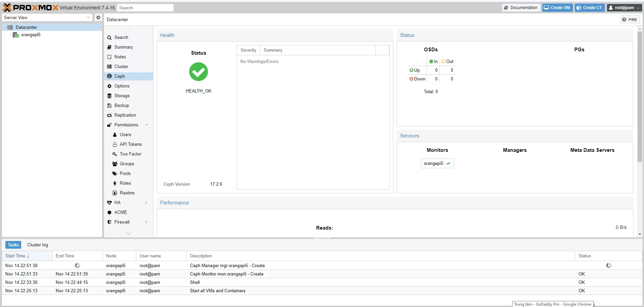Switch to the Cluster log tab
Viewport: 644px width, 307px height.
(38, 245)
